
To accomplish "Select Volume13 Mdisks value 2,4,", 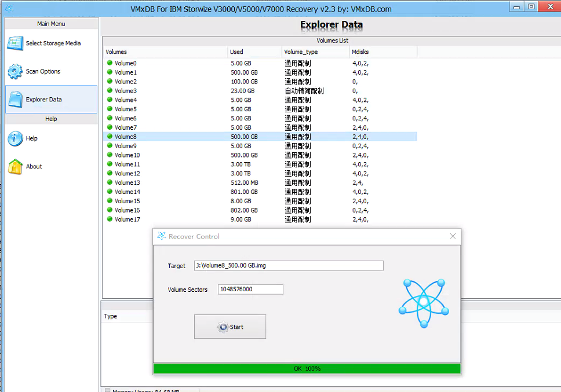I will [358, 182].
